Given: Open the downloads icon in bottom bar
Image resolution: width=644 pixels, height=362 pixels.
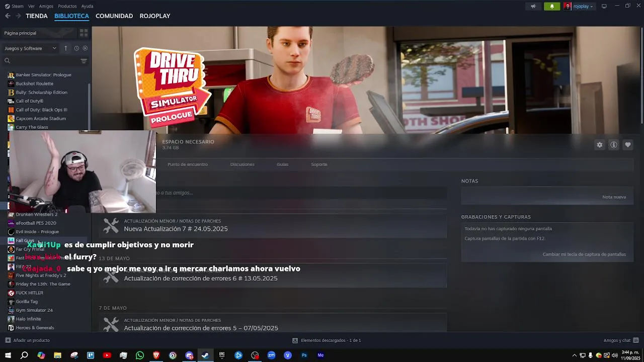Looking at the screenshot, I should click(x=295, y=340).
